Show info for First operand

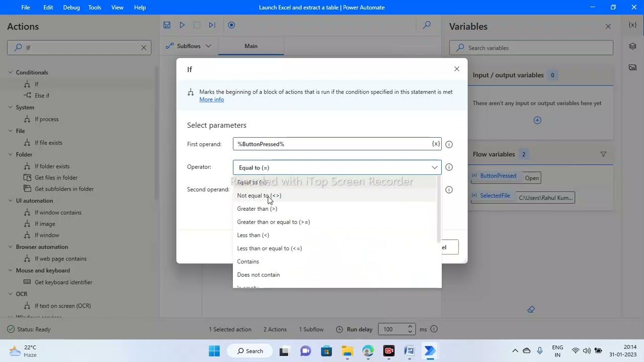(x=449, y=144)
